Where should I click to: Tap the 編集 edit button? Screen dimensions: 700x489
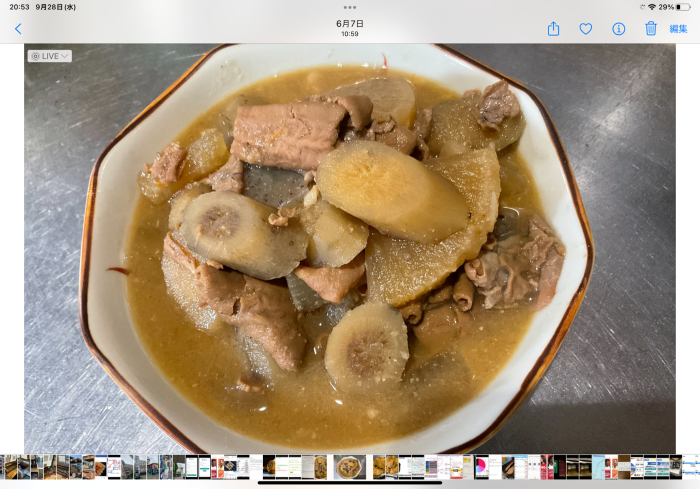[678, 29]
